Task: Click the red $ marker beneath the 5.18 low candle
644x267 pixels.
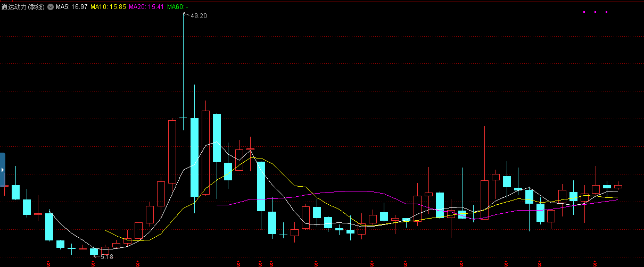Action: pos(93,263)
